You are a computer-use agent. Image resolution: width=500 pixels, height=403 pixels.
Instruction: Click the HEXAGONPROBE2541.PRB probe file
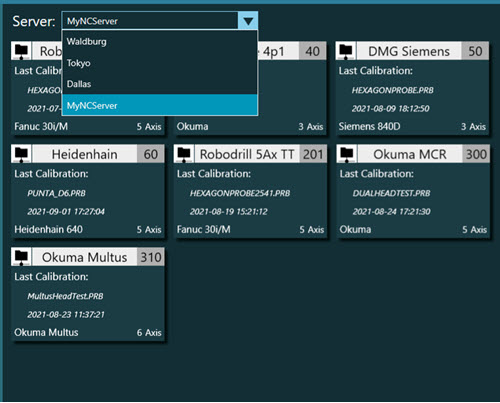click(240, 193)
